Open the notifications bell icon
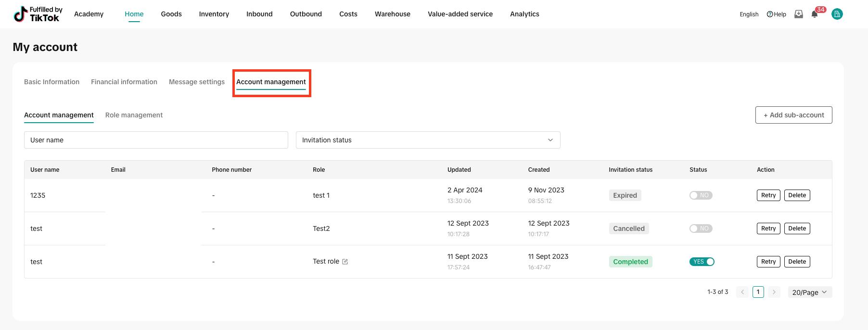868x330 pixels. (814, 14)
